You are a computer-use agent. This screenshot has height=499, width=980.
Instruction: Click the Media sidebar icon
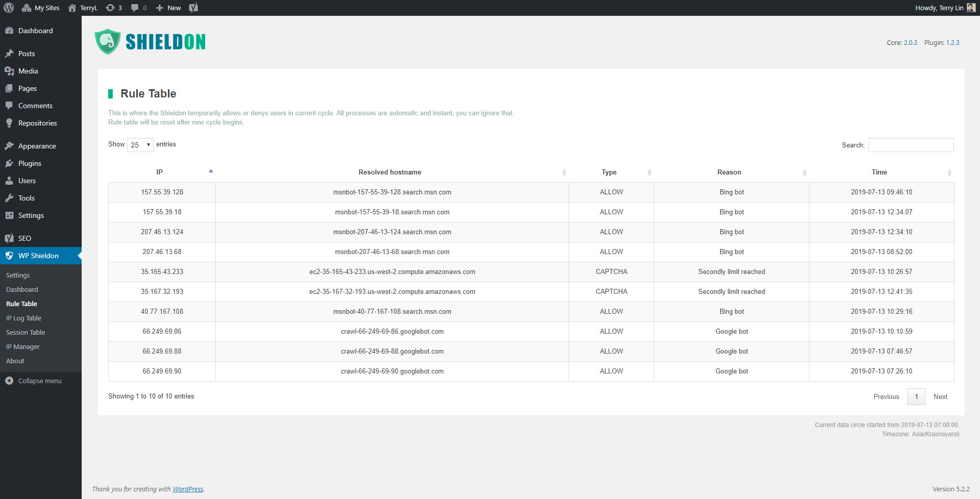pyautogui.click(x=9, y=71)
